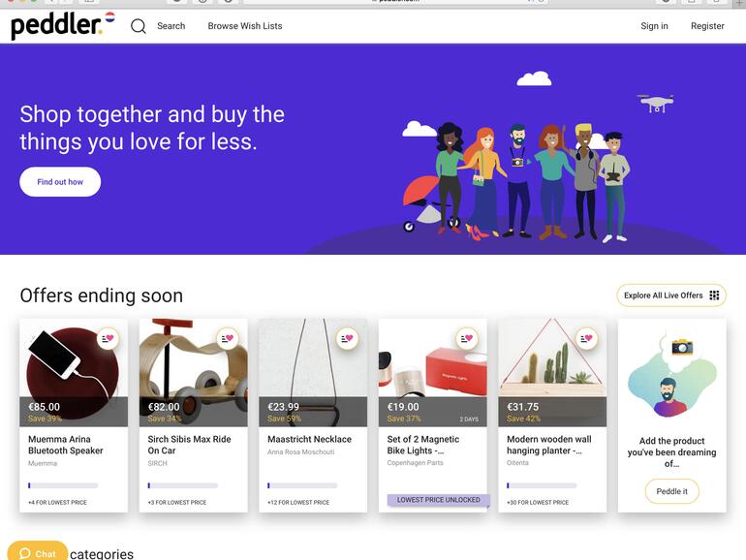Click Sign in
The width and height of the screenshot is (746, 560).
[x=654, y=26]
